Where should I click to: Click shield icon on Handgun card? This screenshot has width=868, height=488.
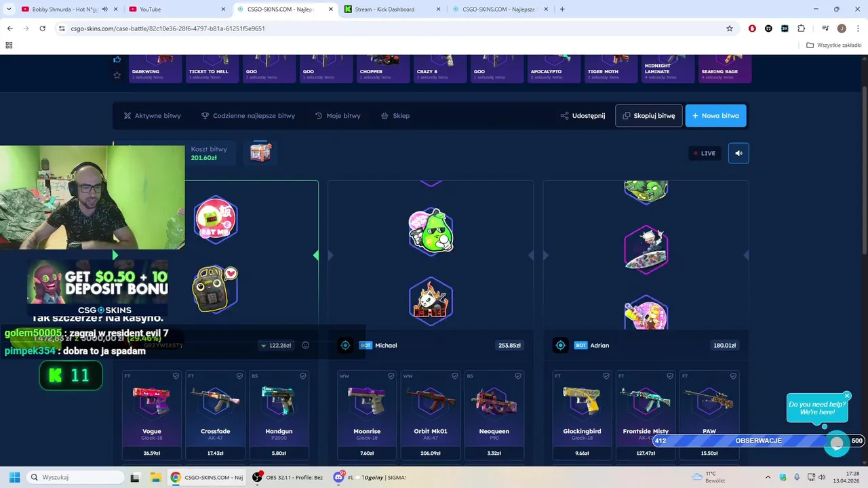tap(302, 376)
